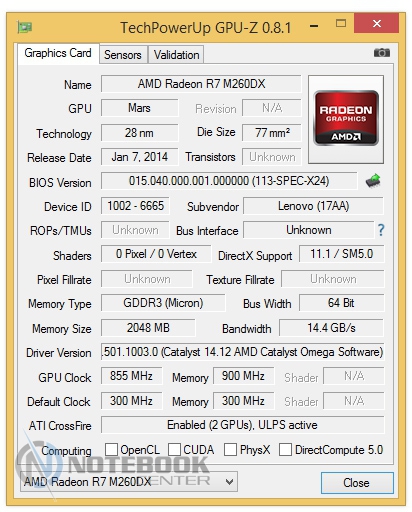This screenshot has width=412, height=512.
Task: Switch to the Sensors tab
Action: click(123, 55)
